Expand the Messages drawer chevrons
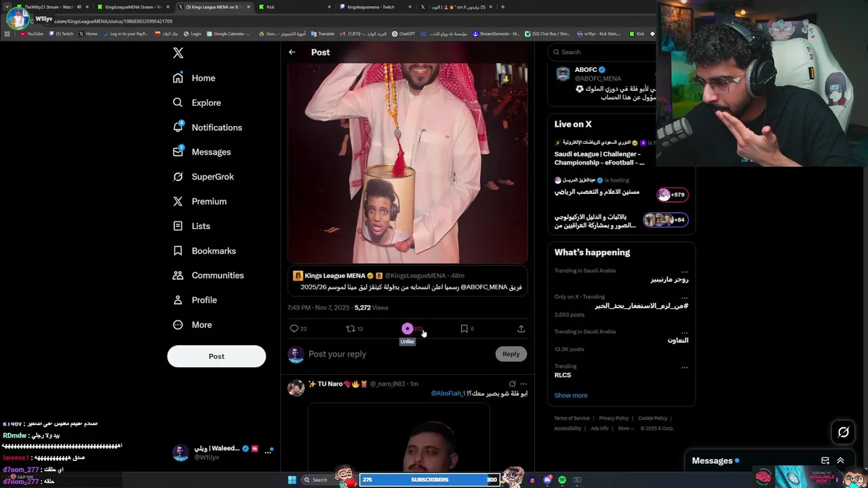This screenshot has height=488, width=868. pyautogui.click(x=841, y=460)
